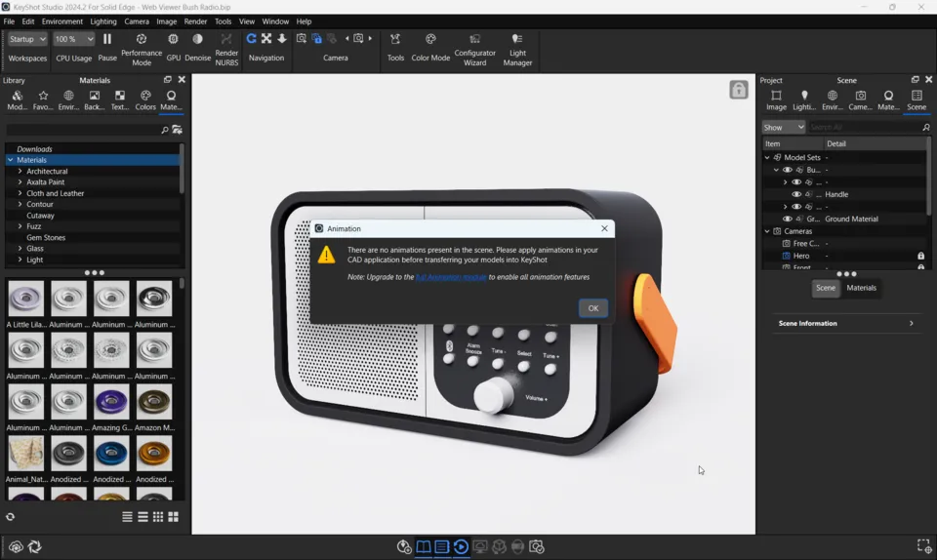Open the Animation timeline icon in bottom bar
This screenshot has width=937, height=560.
[461, 546]
